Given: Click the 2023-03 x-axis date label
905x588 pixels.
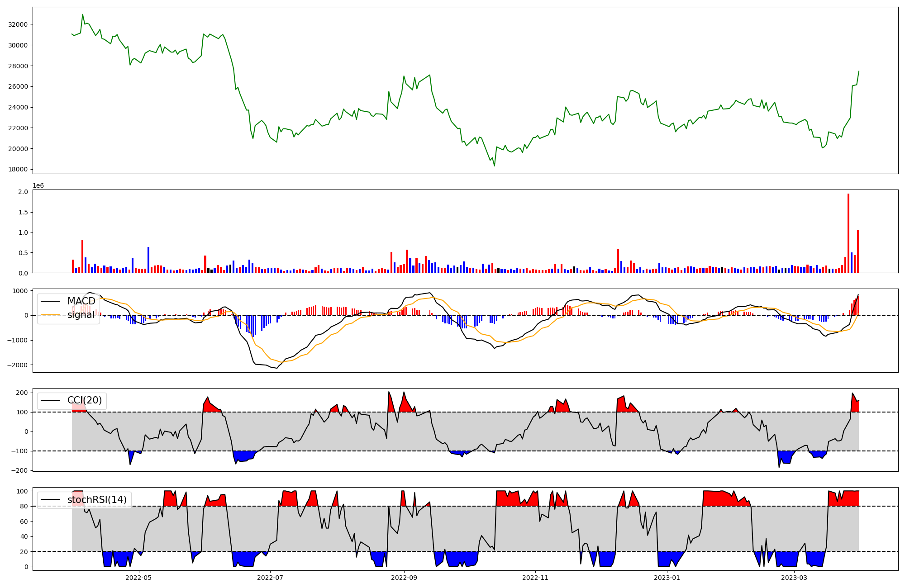Looking at the screenshot, I should click(794, 578).
